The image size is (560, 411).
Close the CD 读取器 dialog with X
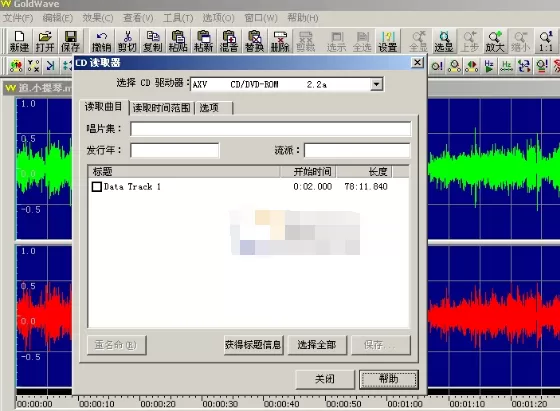417,63
